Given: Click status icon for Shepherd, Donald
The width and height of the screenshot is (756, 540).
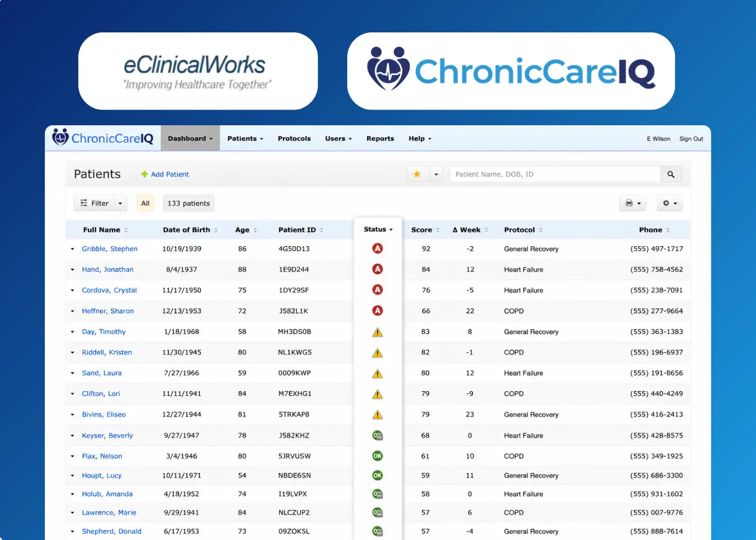Looking at the screenshot, I should pos(377,531).
